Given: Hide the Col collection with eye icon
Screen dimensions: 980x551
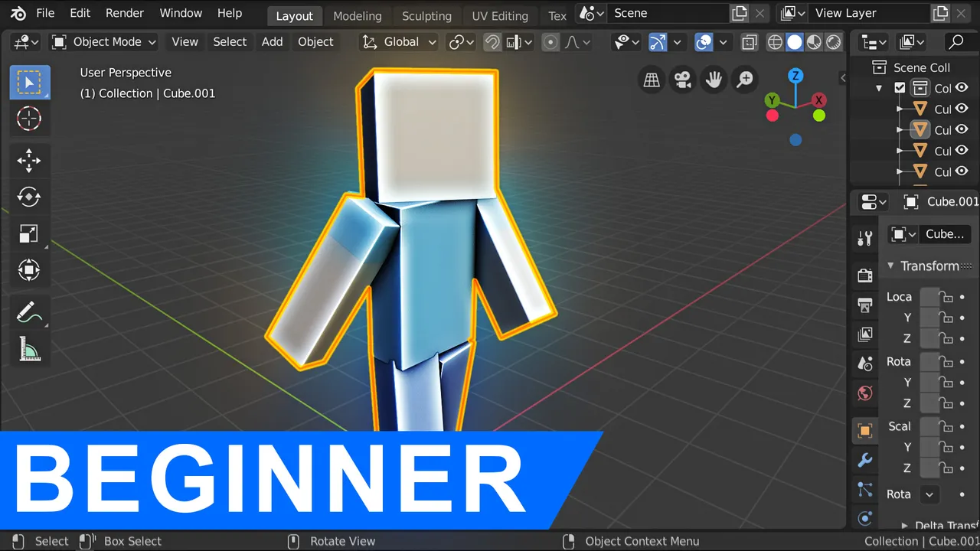Looking at the screenshot, I should click(962, 88).
